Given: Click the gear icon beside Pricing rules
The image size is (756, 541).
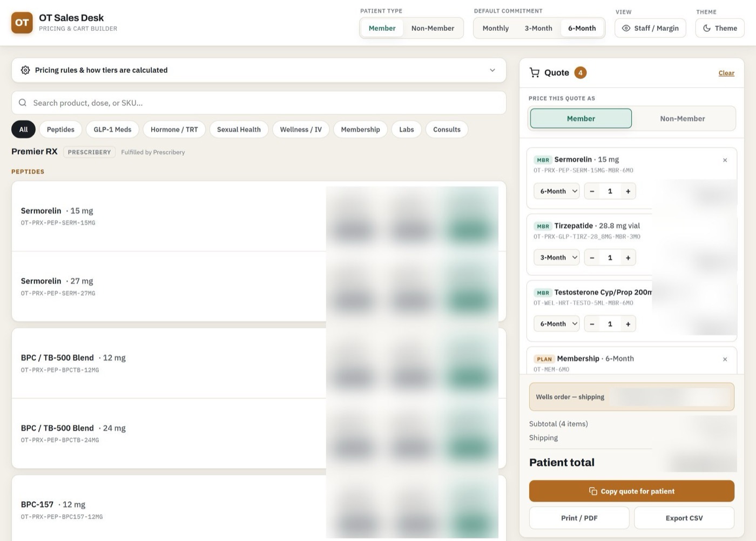Looking at the screenshot, I should pyautogui.click(x=25, y=70).
